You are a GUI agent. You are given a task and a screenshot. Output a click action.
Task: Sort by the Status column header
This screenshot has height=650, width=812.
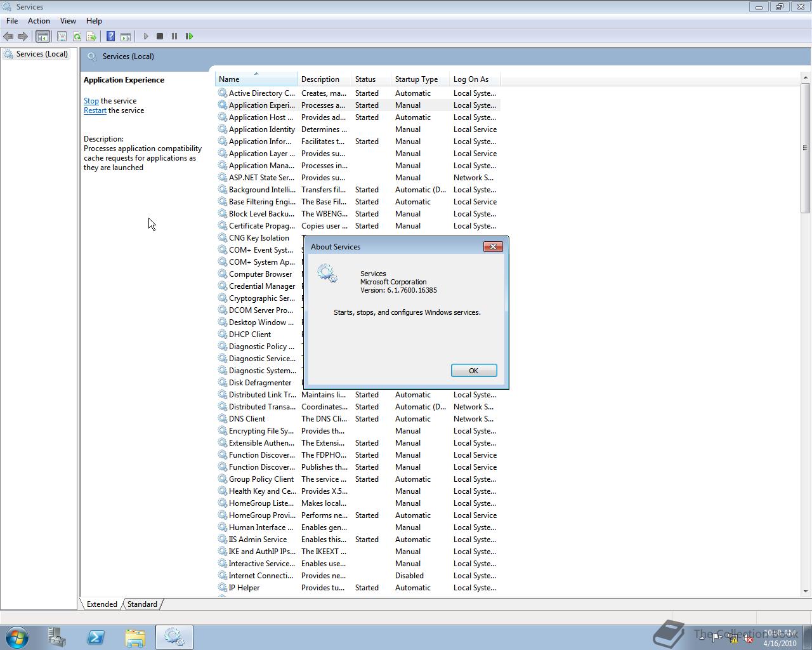tap(371, 79)
